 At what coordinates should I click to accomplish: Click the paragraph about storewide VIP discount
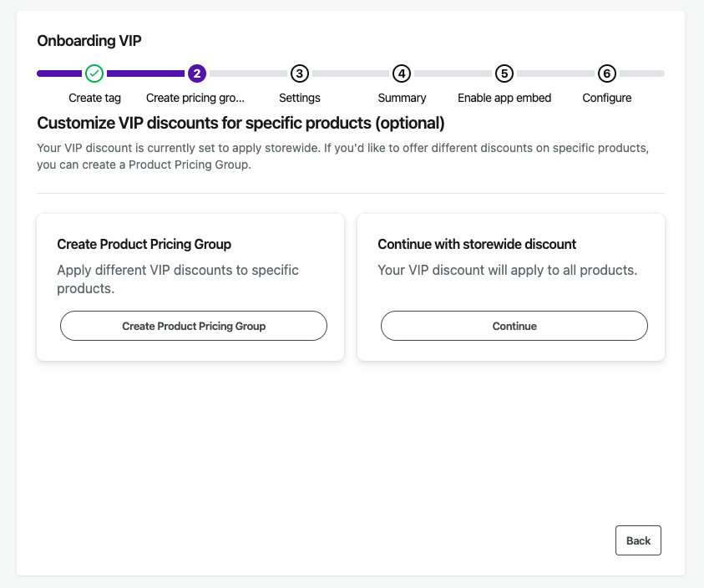[342, 156]
